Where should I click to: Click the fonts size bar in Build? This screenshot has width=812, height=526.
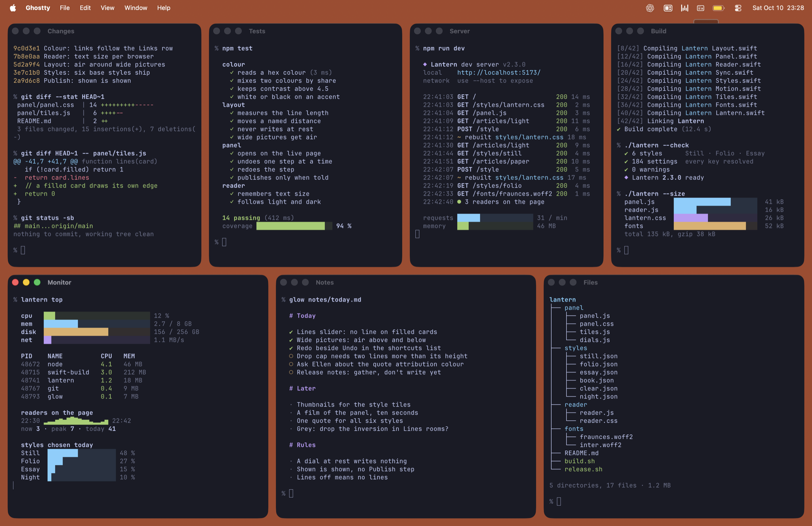[715, 226]
